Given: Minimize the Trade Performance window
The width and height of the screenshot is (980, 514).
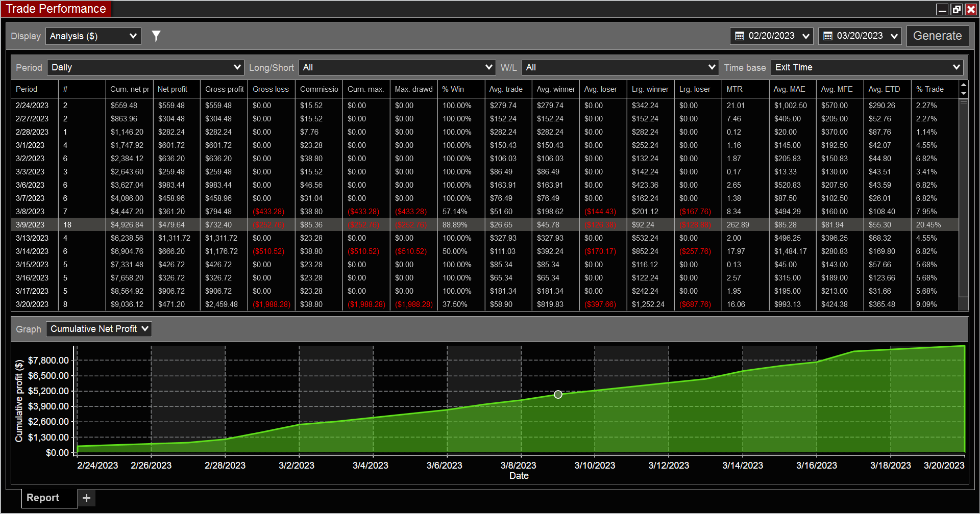Looking at the screenshot, I should point(942,9).
